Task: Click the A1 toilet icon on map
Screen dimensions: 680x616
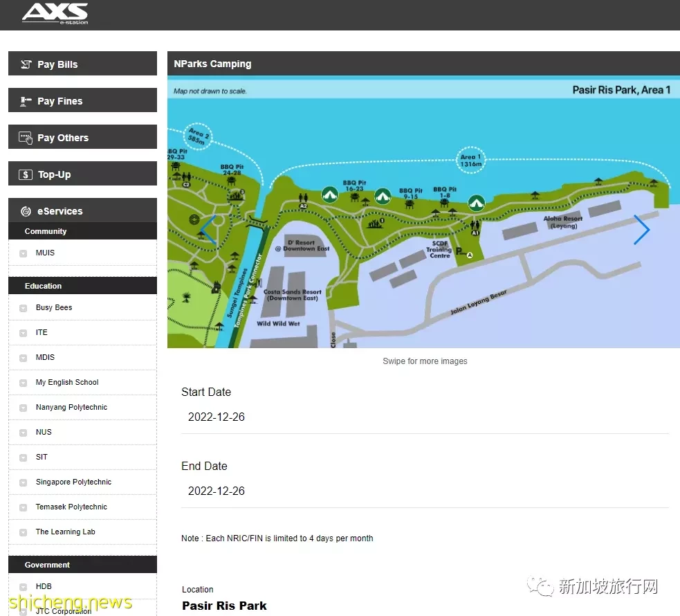Action: 475,228
